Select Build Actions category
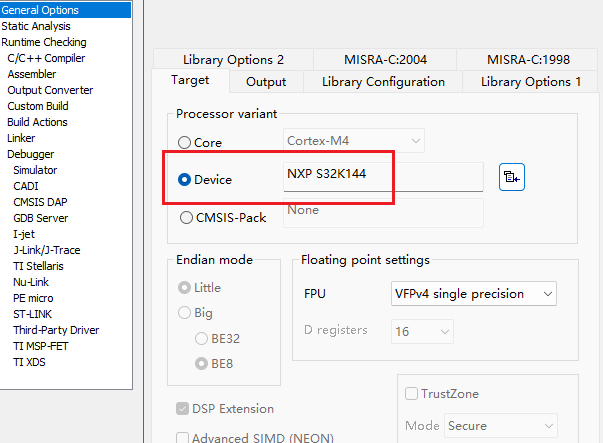Viewport: 603px width, 443px height. (x=37, y=122)
